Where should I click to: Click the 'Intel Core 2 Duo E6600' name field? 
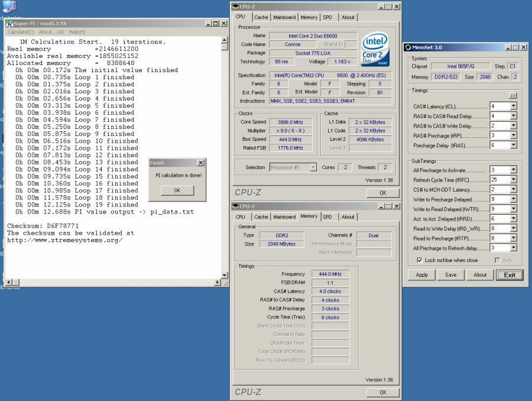313,36
